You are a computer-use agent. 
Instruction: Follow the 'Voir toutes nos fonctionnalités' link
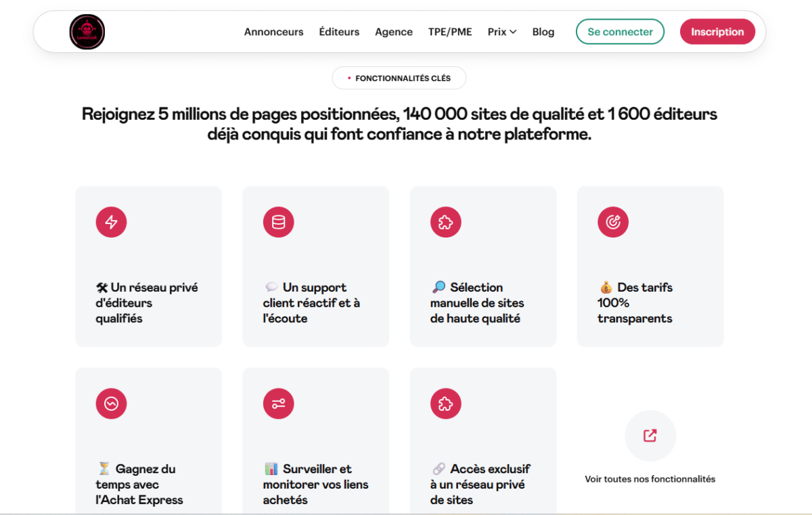click(x=650, y=478)
